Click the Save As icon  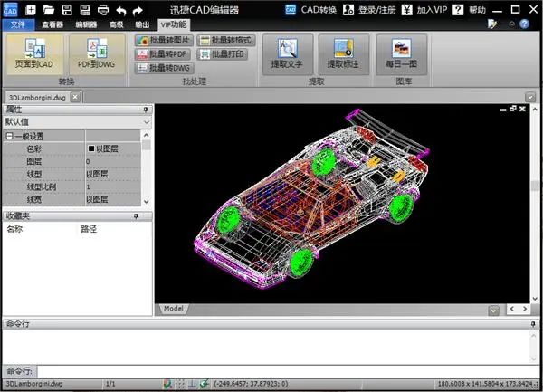85,10
